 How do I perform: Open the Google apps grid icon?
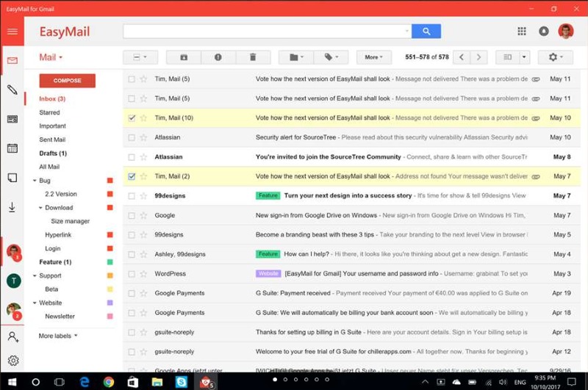(x=522, y=31)
